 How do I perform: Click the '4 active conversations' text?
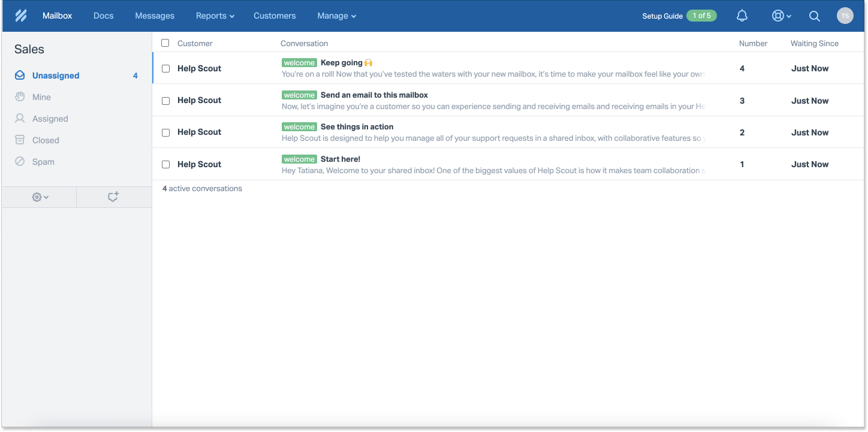[202, 188]
